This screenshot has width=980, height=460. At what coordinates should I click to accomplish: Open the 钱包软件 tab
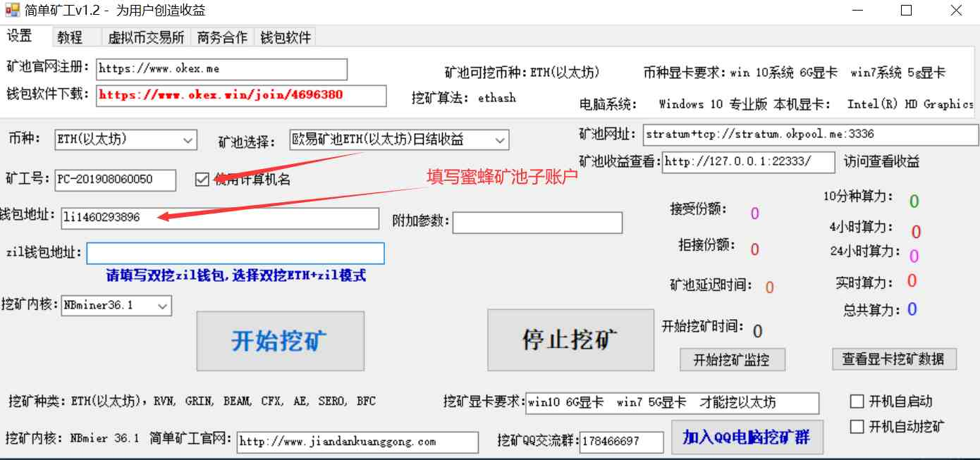(286, 37)
